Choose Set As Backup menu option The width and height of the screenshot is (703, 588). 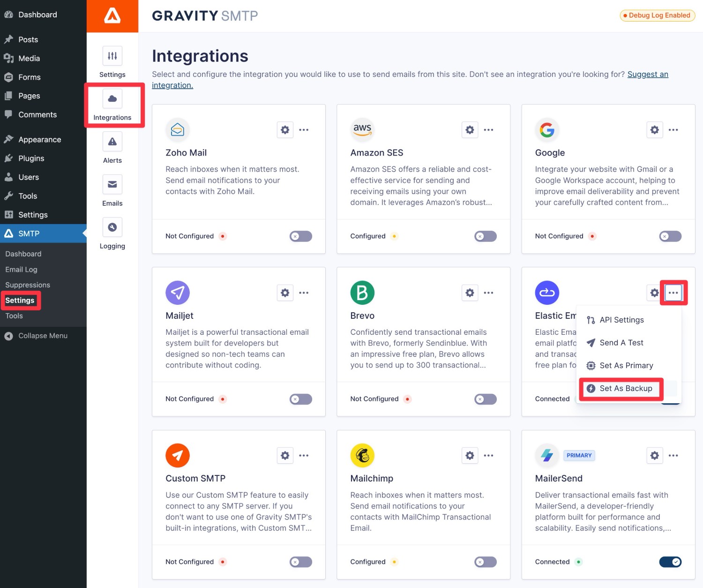[x=628, y=388]
